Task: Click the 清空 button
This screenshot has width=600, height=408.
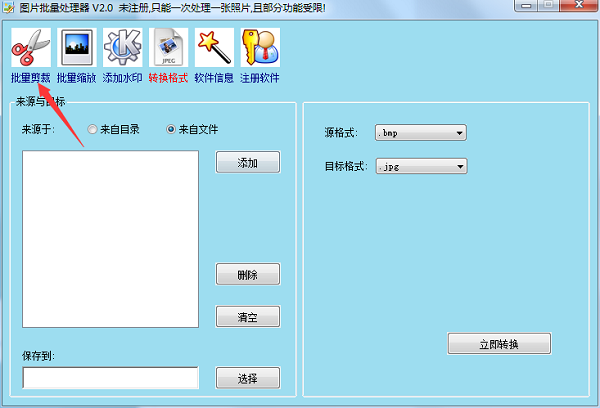Action: click(248, 317)
